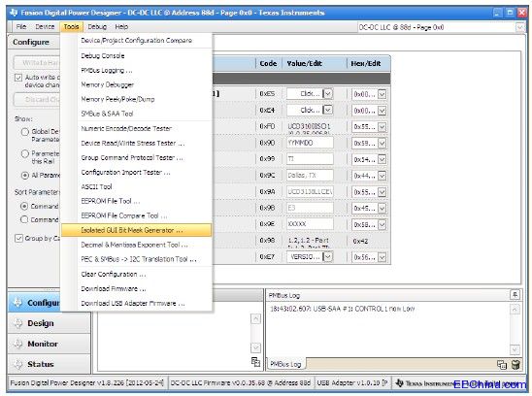Open EEPROM File Compare Tool
This screenshot has width=532, height=396.
click(x=136, y=215)
